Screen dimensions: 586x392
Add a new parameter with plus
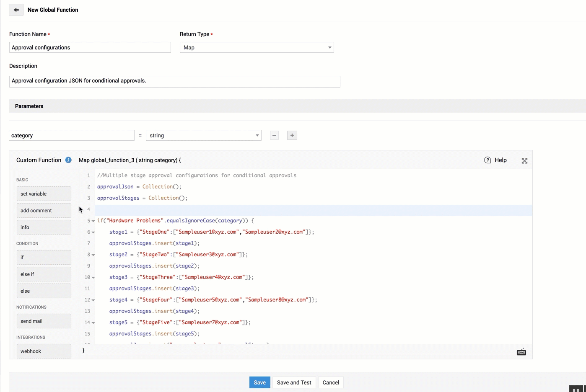tap(292, 135)
